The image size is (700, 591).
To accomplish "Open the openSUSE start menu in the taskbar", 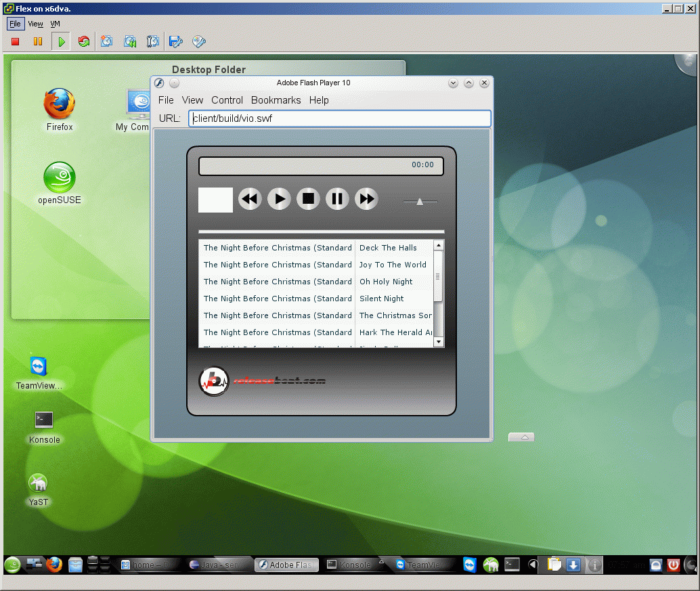I will [x=12, y=565].
